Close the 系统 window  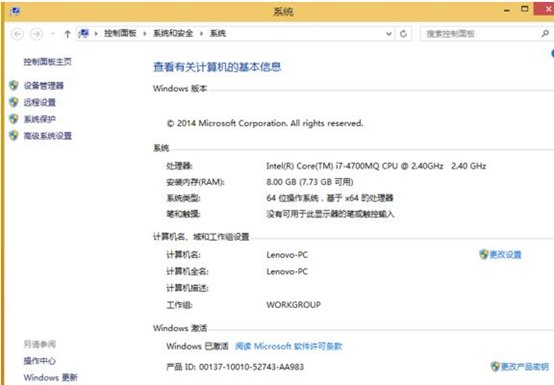pyautogui.click(x=544, y=9)
